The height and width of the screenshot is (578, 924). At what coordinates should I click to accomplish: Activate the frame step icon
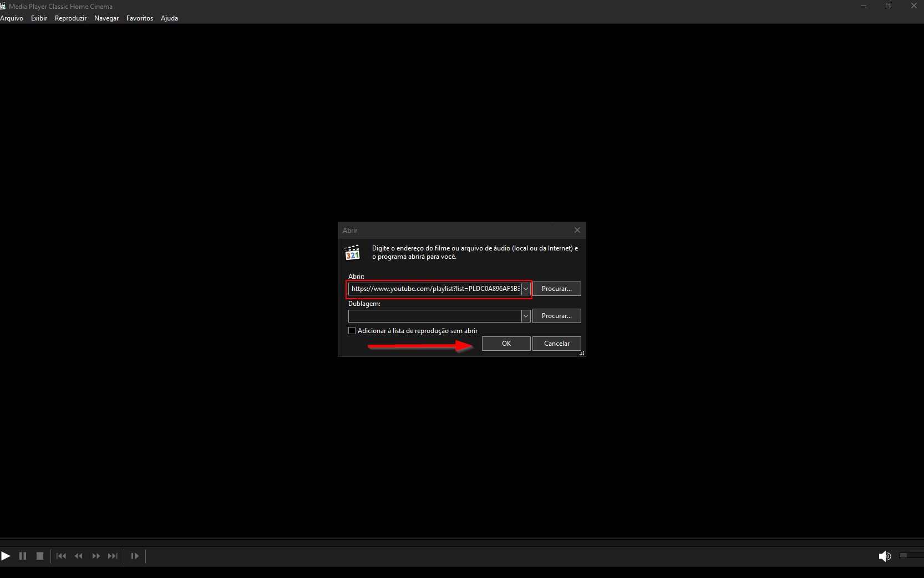pyautogui.click(x=134, y=556)
